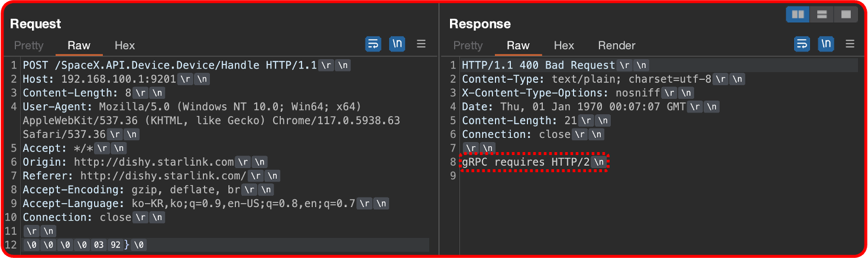
Task: Switch to the Request Hex tab
Action: (125, 46)
